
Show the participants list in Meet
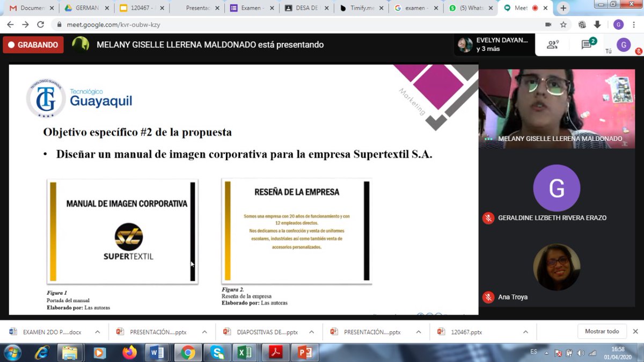pyautogui.click(x=553, y=45)
